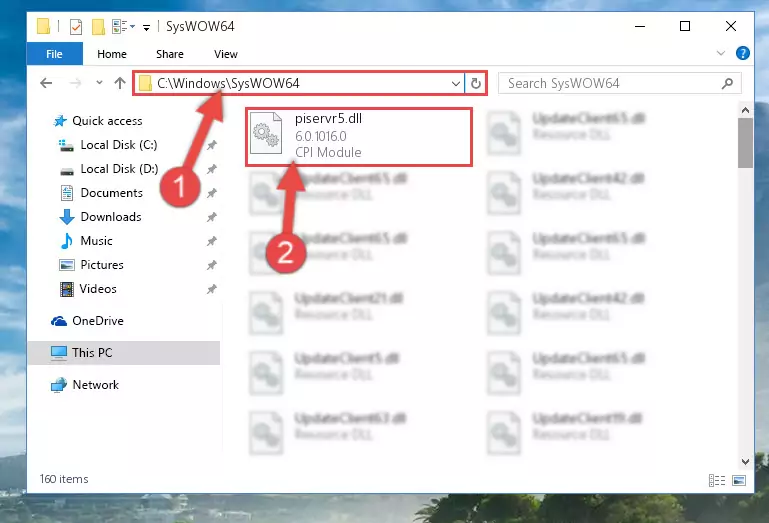Expand the address bar history dropdown
The image size is (769, 523).
[456, 83]
